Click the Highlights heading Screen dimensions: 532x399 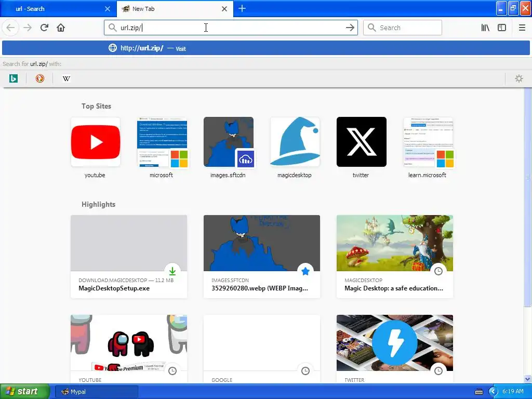pyautogui.click(x=98, y=204)
